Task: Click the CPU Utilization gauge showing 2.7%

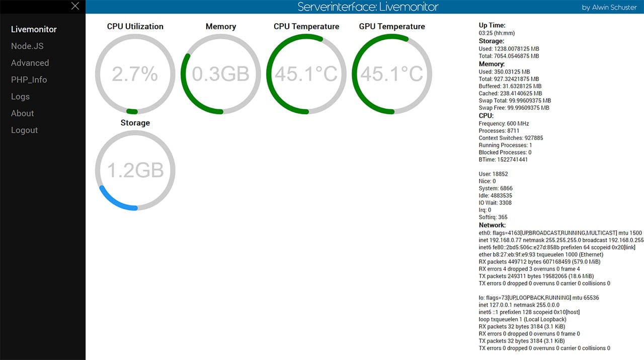Action: [x=135, y=75]
